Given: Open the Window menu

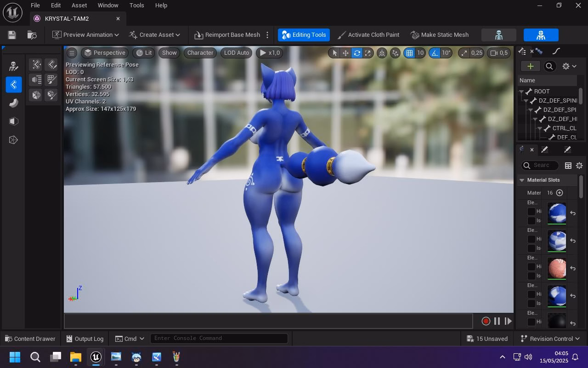Looking at the screenshot, I should click(x=108, y=6).
